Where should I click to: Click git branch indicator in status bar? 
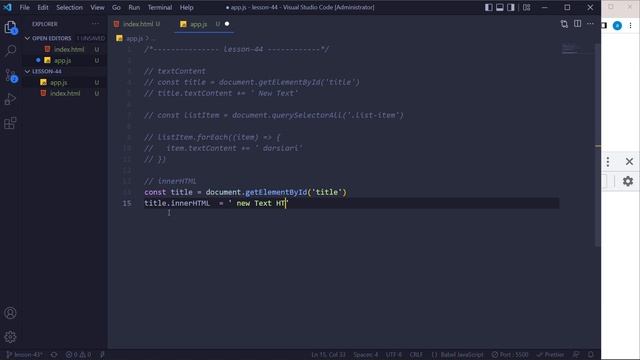(24, 355)
